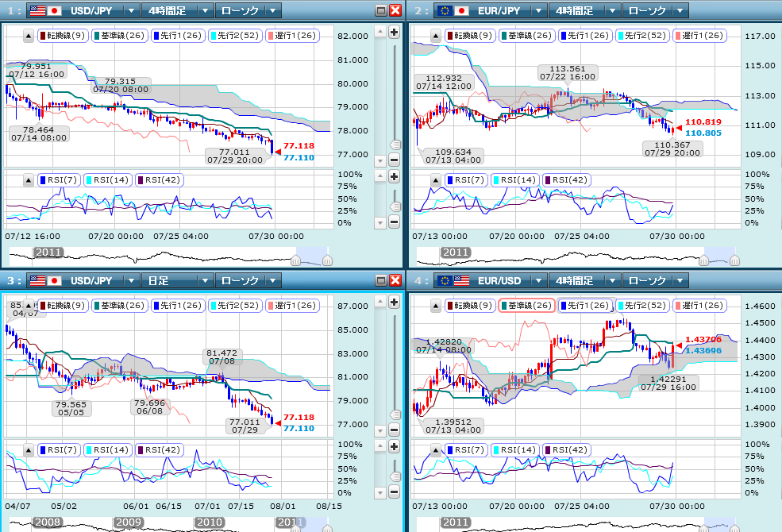
Task: Select USD/JPY pair label in chart 1
Action: coord(92,10)
